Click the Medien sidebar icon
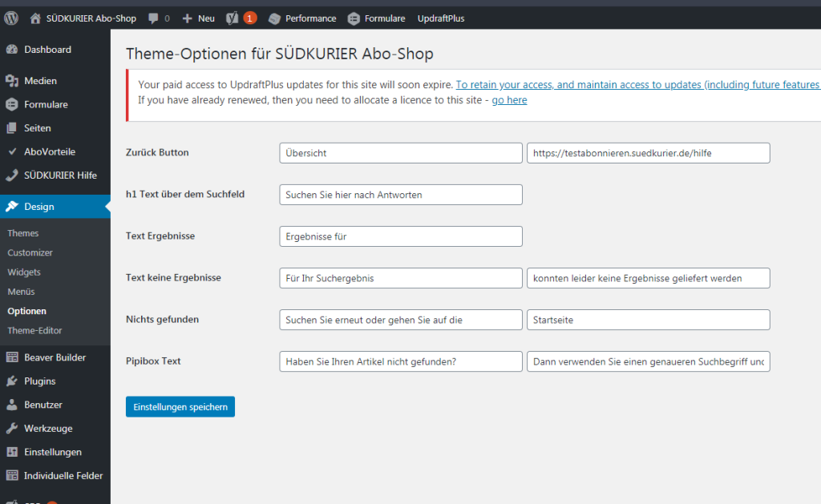The width and height of the screenshot is (821, 504). click(x=11, y=81)
